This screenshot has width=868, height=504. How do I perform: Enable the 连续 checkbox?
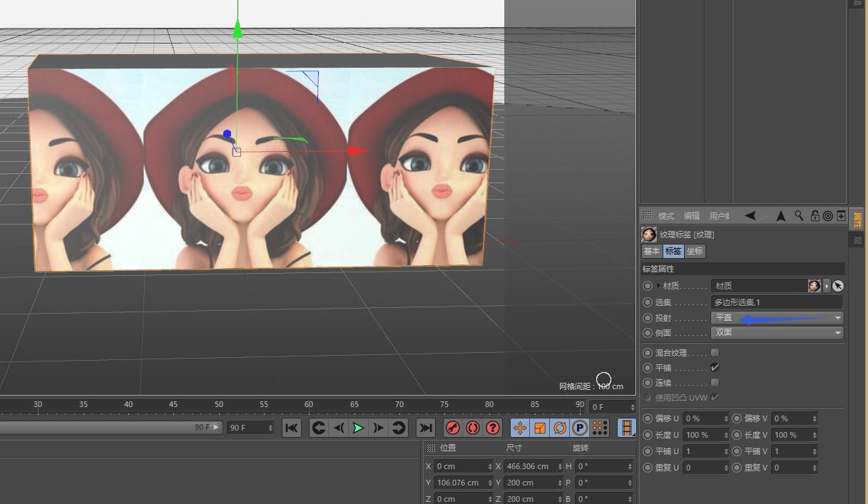point(715,383)
